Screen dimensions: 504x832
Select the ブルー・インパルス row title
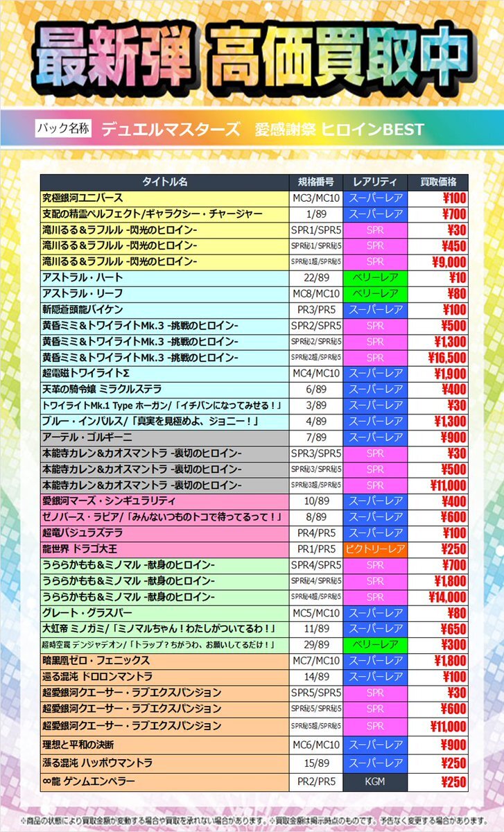164,422
